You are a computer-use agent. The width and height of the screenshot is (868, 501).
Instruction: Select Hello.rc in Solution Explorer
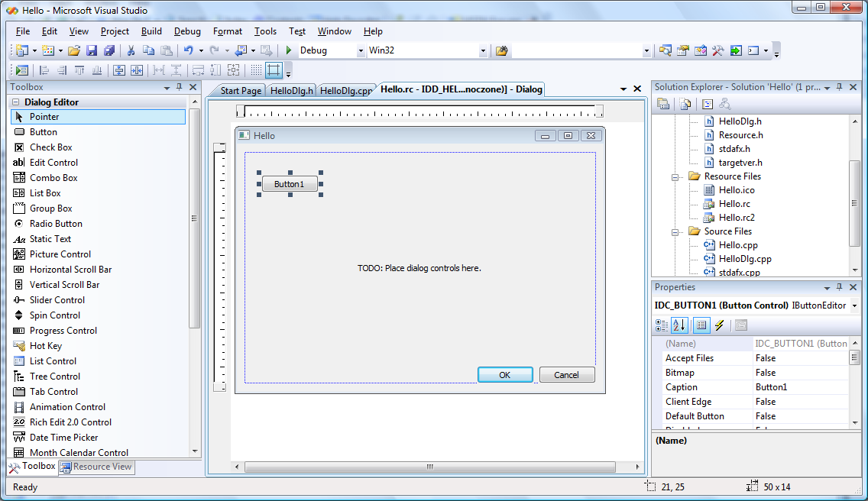pos(734,204)
